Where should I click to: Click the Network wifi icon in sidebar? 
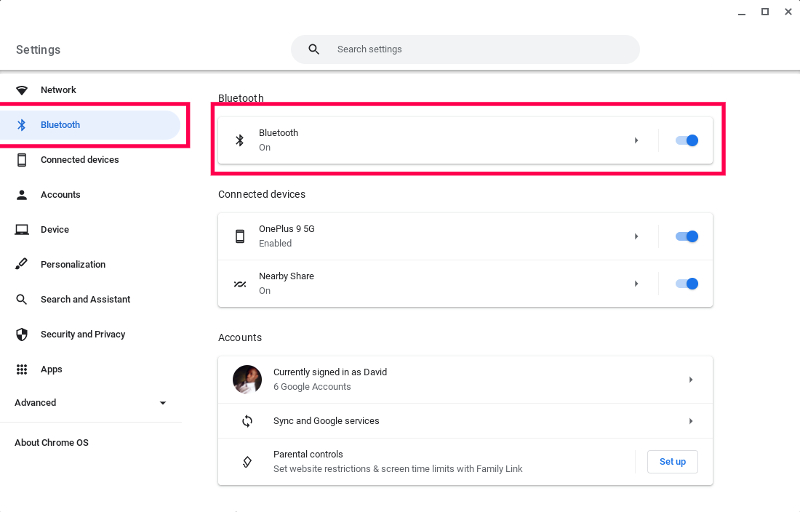(x=21, y=90)
